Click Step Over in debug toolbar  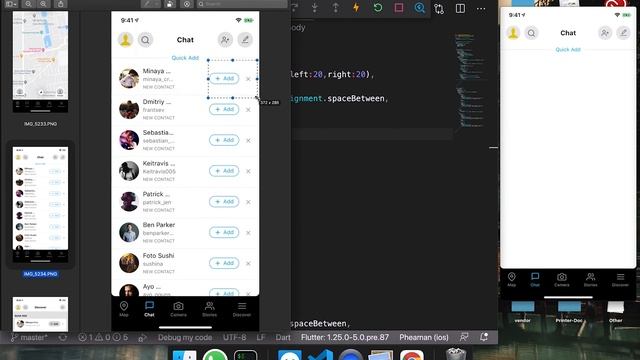pos(294,8)
